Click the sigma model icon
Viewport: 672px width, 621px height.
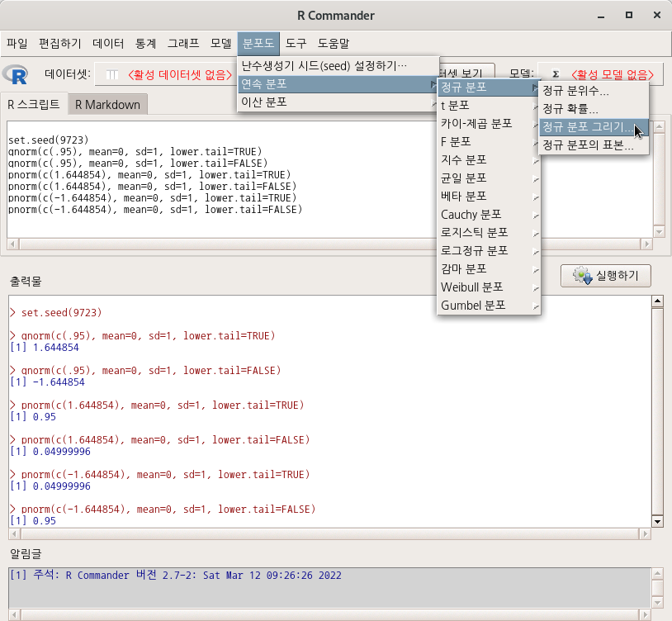click(556, 74)
